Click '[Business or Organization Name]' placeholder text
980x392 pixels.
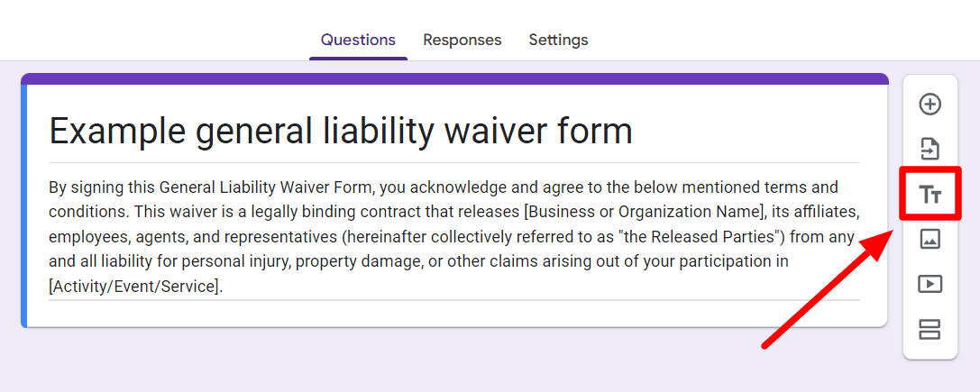(x=644, y=213)
